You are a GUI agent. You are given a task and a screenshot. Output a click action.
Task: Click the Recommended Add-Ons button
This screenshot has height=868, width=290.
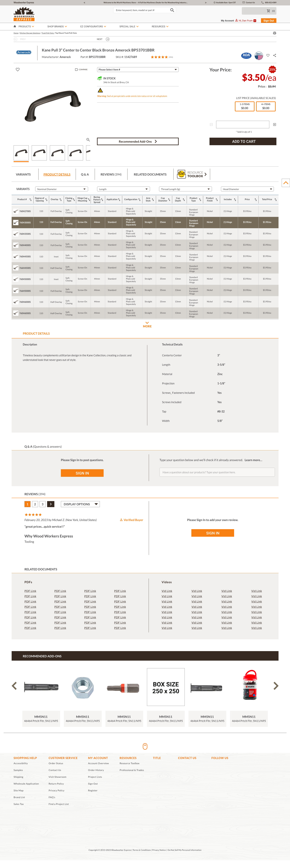coord(138,142)
